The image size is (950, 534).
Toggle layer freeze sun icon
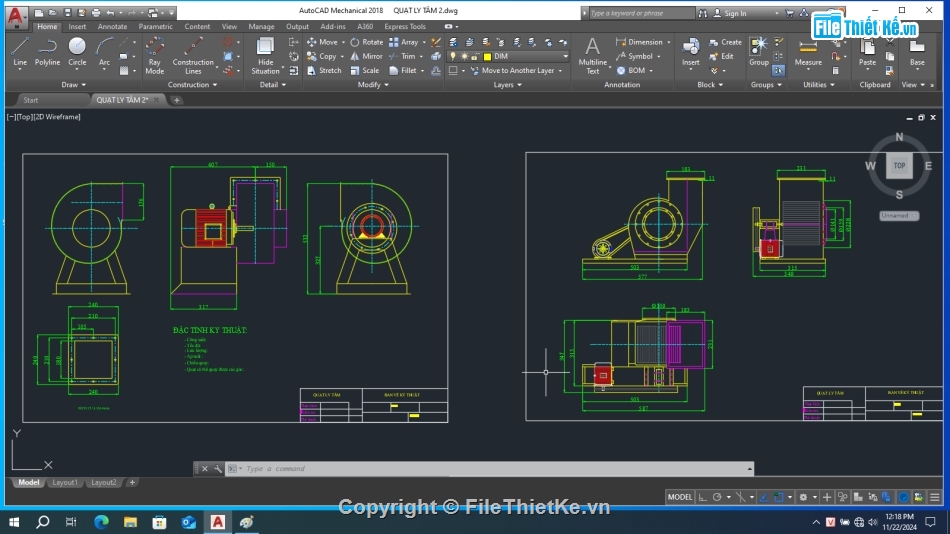464,56
